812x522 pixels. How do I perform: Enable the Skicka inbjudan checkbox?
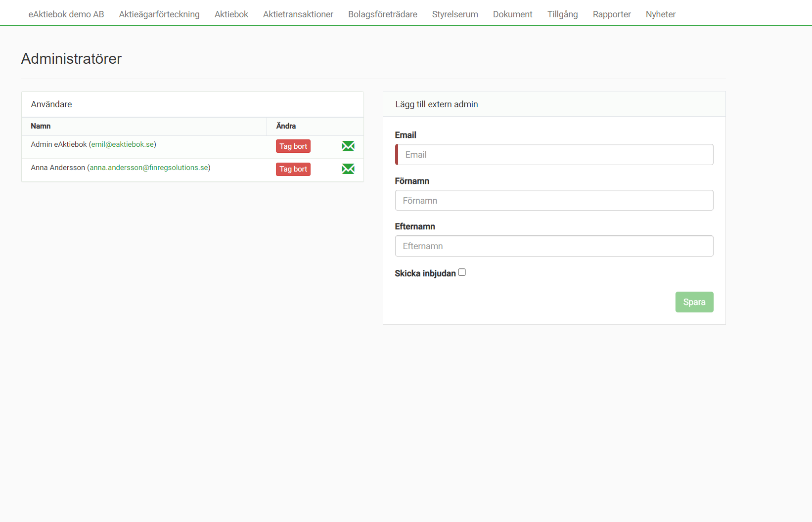click(462, 272)
